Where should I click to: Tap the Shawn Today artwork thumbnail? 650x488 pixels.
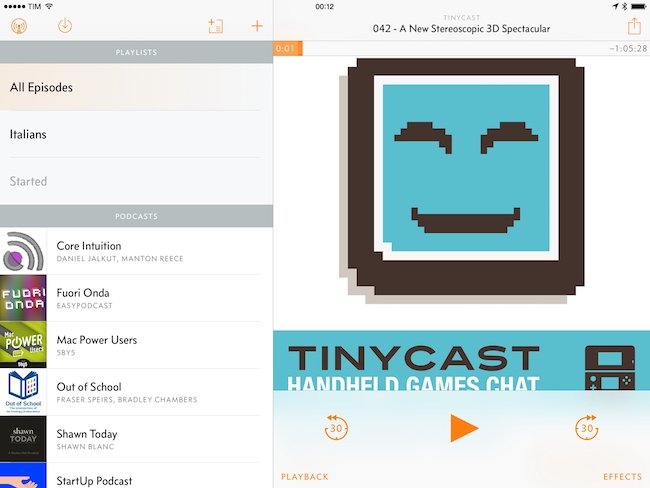coord(23,439)
